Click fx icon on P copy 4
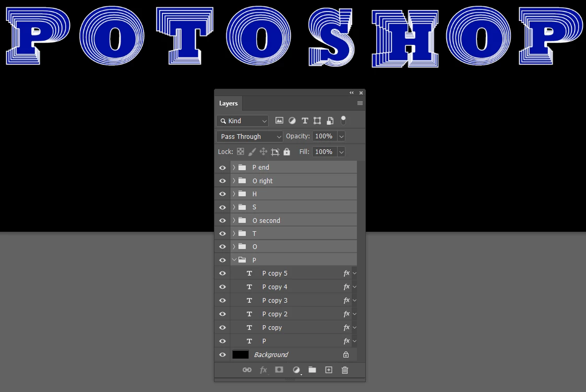Viewport: 586px width, 392px height. [346, 287]
